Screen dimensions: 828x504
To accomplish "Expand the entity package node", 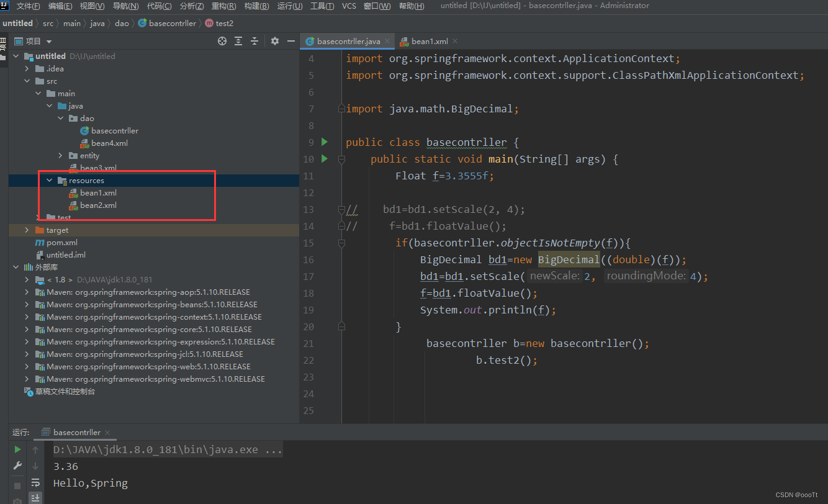I will (x=61, y=156).
